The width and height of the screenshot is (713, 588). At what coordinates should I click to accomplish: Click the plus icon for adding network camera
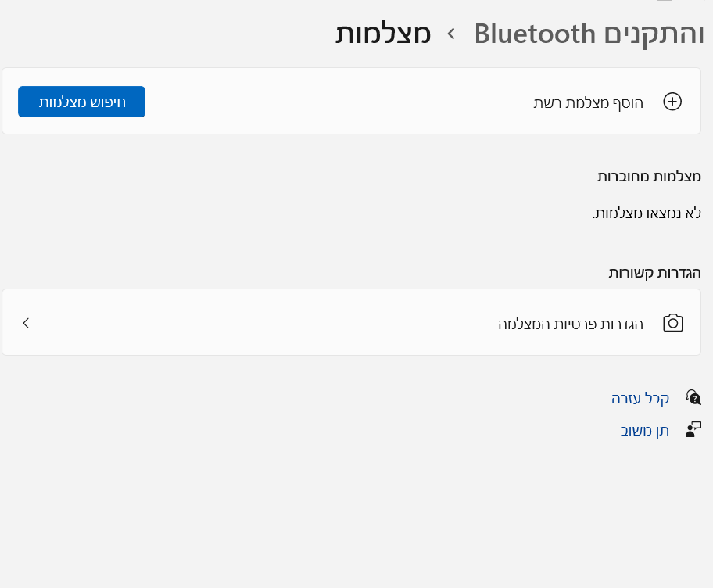tap(672, 102)
